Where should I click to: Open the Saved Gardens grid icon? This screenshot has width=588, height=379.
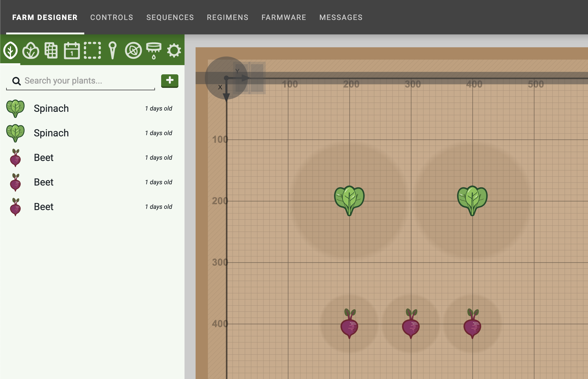(x=51, y=50)
